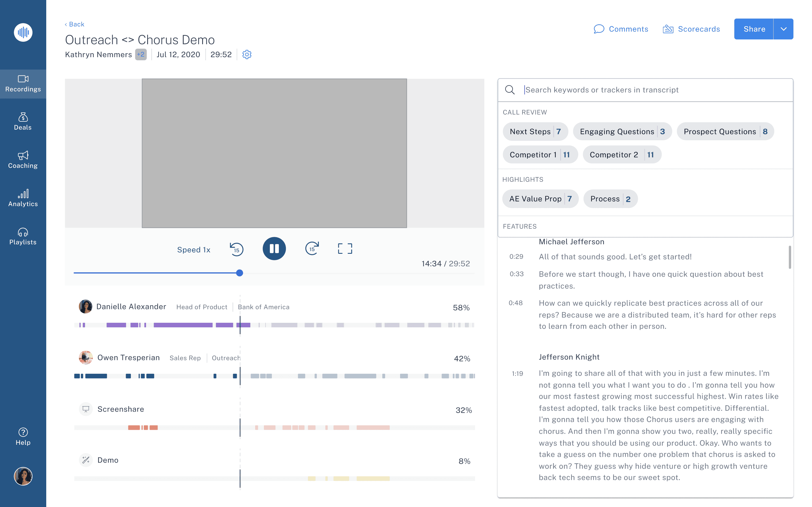Skip forward 15 seconds

coord(312,249)
